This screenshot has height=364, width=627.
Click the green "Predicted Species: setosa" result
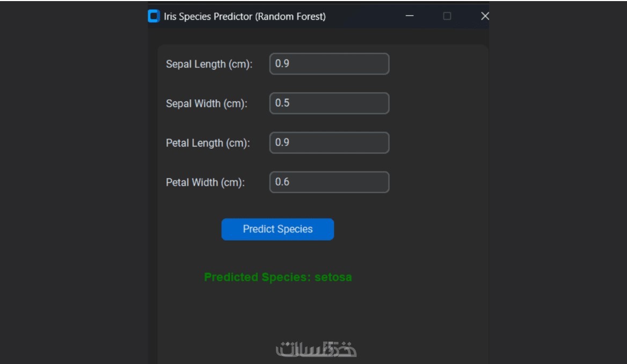[x=278, y=278]
